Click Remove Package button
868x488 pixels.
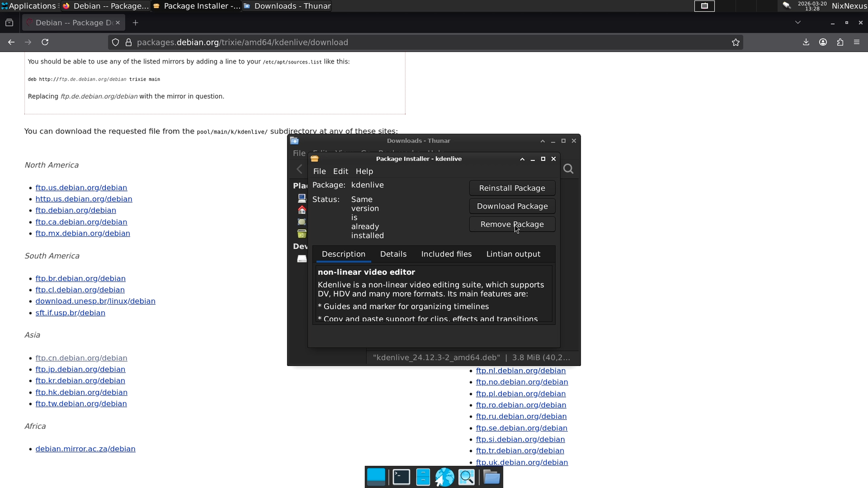point(512,224)
